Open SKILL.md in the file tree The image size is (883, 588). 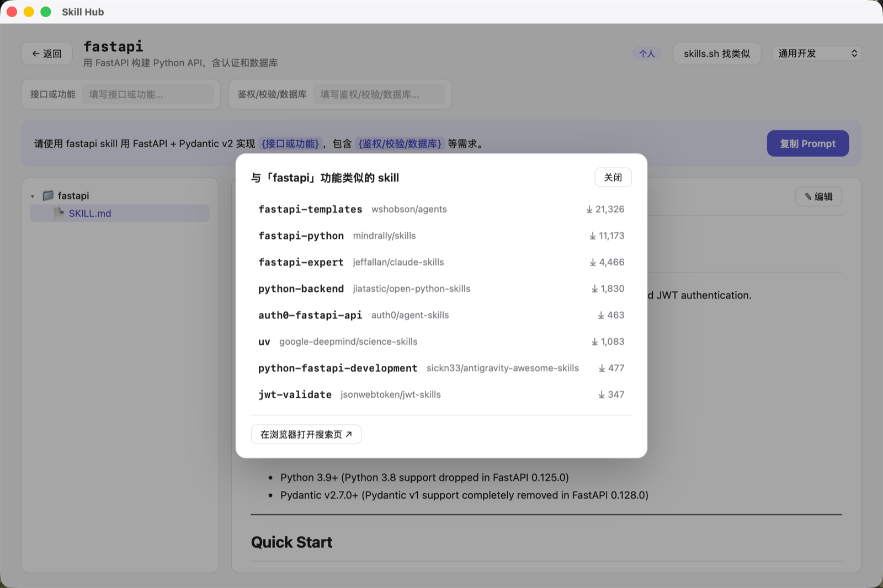(120, 213)
